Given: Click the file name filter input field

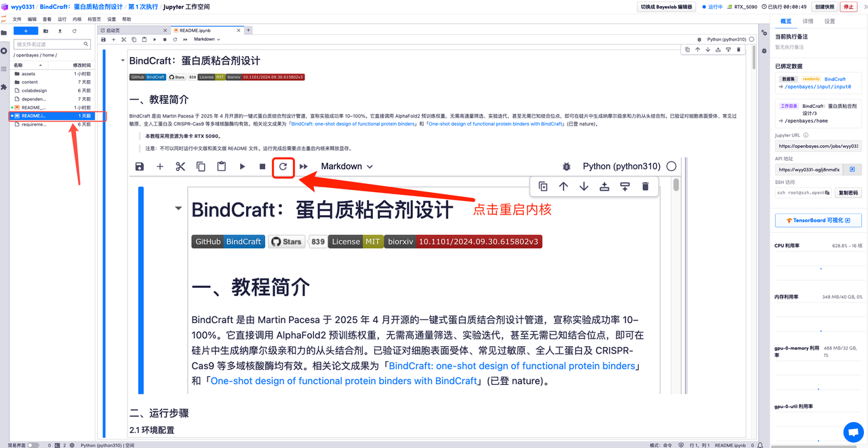Looking at the screenshot, I should [x=49, y=44].
